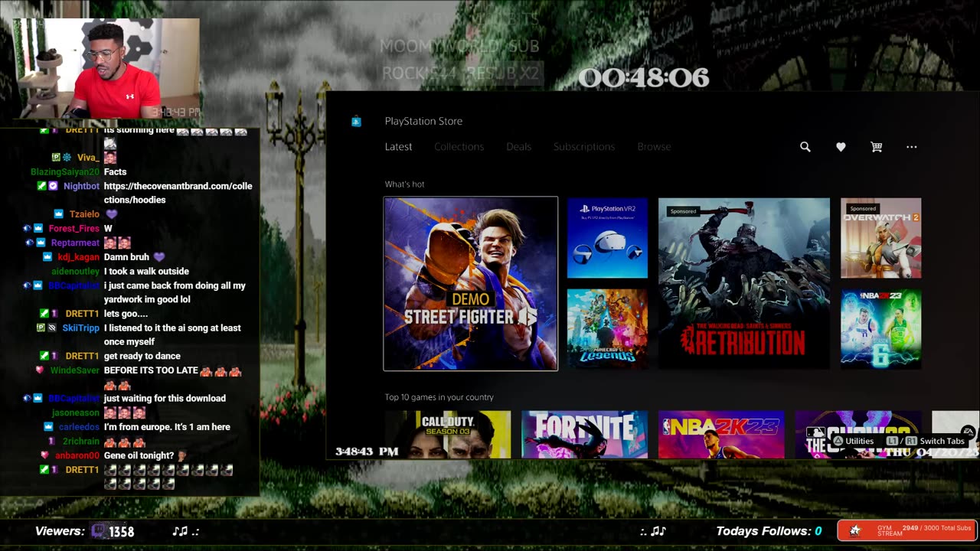Open the Walking Dead Retribution tile
Viewport: 980px width, 551px height.
pos(744,284)
